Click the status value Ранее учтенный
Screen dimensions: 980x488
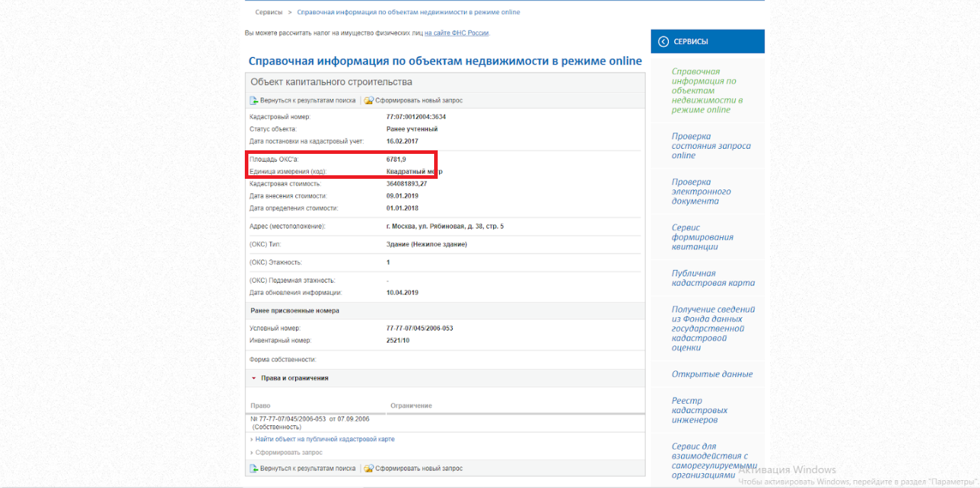412,129
